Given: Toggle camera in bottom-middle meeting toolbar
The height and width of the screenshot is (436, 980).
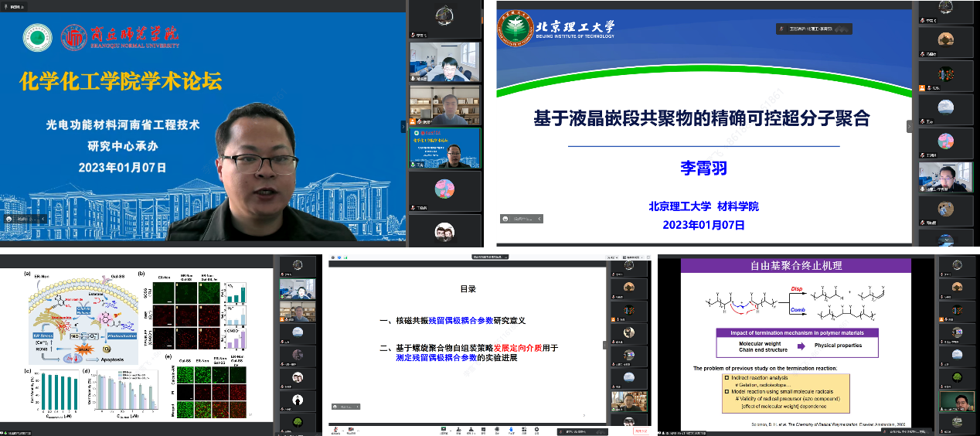Looking at the screenshot, I should [352, 431].
